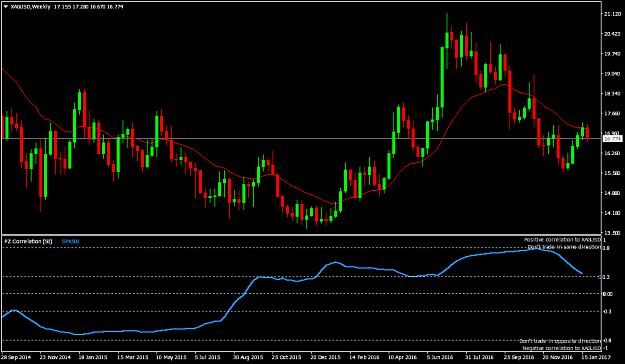Click 'Don't trade in same direction' text
Viewport: 625px width, 364px height.
point(564,247)
